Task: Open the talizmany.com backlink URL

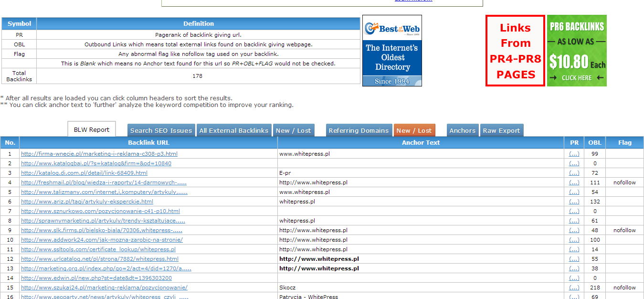Action: pos(104,192)
